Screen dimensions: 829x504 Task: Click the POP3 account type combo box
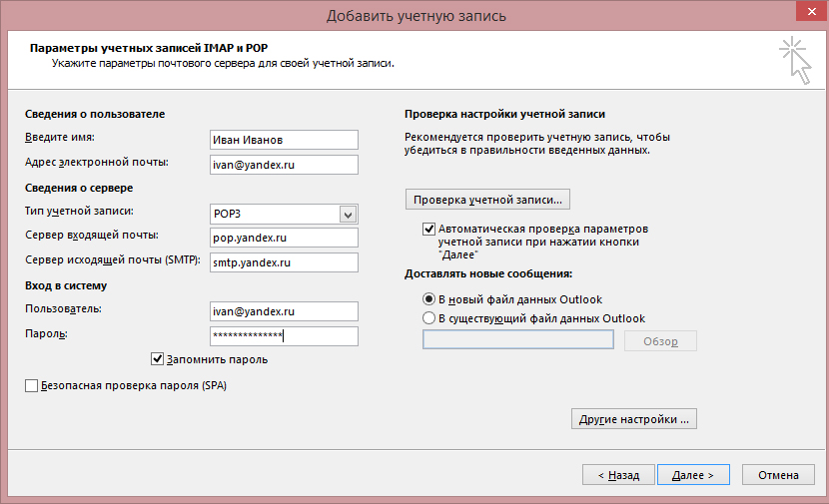pyautogui.click(x=274, y=214)
